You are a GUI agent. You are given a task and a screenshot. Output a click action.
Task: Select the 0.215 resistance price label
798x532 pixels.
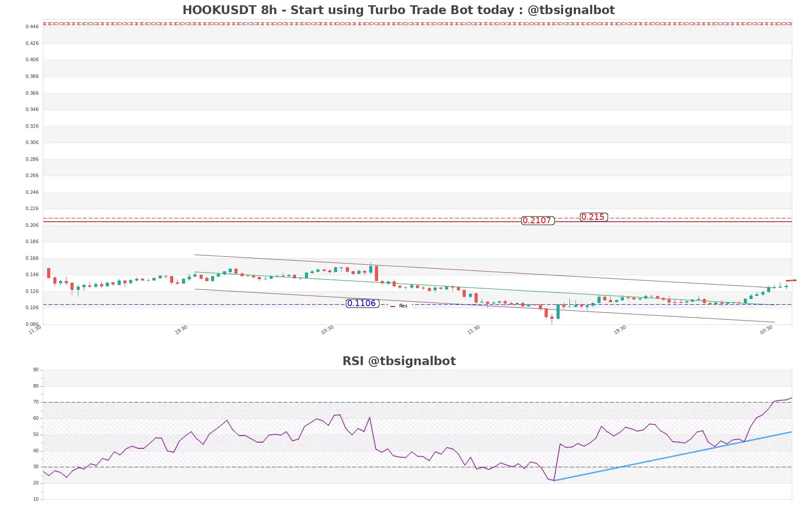[594, 217]
